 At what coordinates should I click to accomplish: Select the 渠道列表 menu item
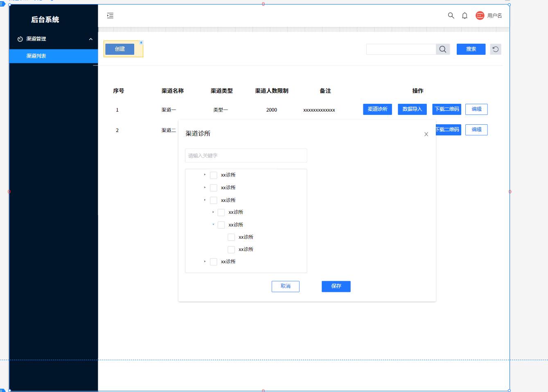[54, 56]
